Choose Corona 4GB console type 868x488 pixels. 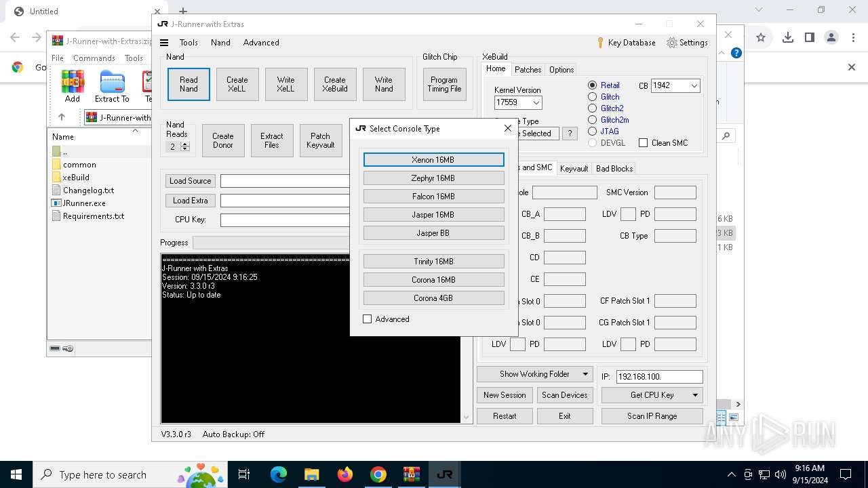point(433,298)
